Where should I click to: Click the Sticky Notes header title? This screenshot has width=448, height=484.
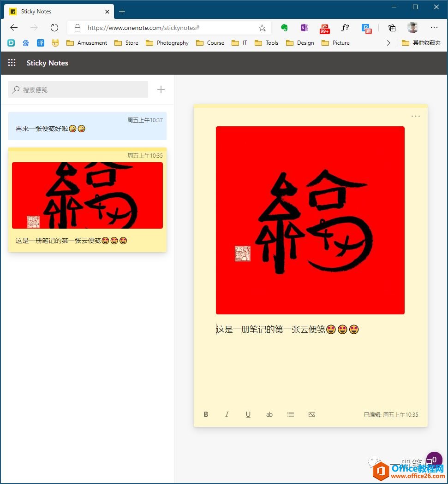coord(47,63)
